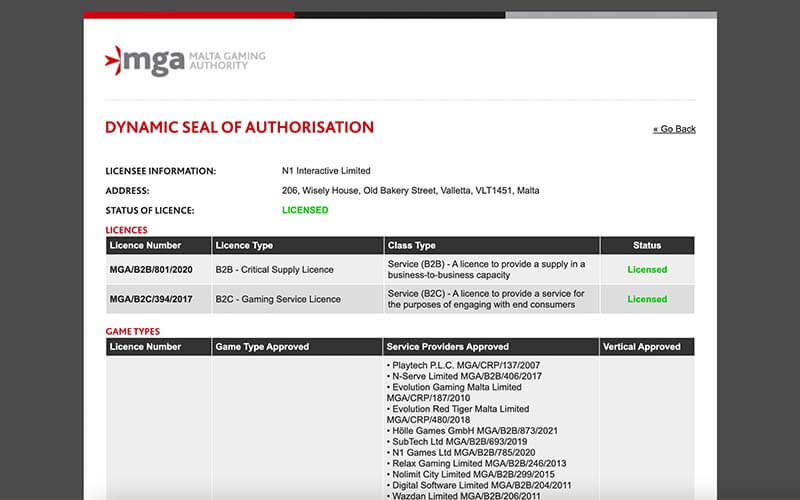Click the ADDRESS label
800x500 pixels.
(128, 191)
